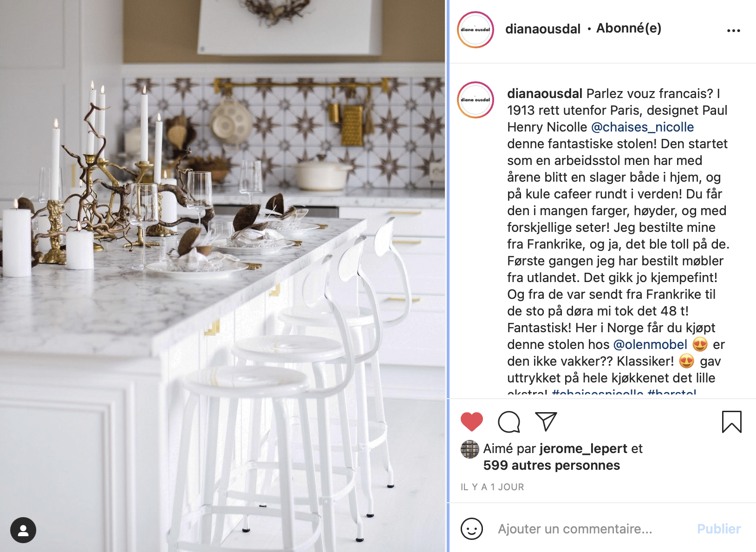This screenshot has width=756, height=552.
Task: Open jerome_lepert liker avatar
Action: point(469,449)
